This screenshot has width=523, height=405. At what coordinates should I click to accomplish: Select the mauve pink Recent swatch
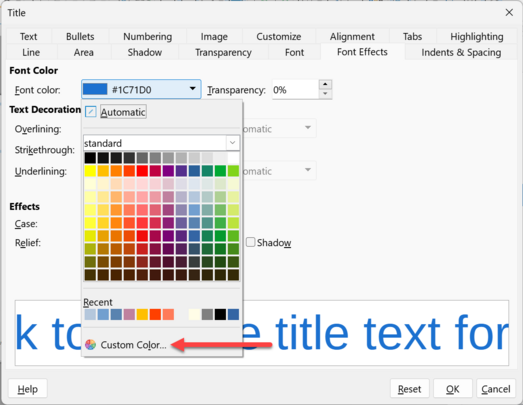coord(129,314)
